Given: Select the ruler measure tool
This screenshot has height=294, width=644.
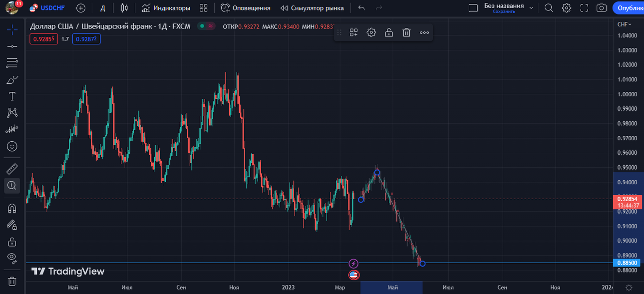Looking at the screenshot, I should (12, 168).
